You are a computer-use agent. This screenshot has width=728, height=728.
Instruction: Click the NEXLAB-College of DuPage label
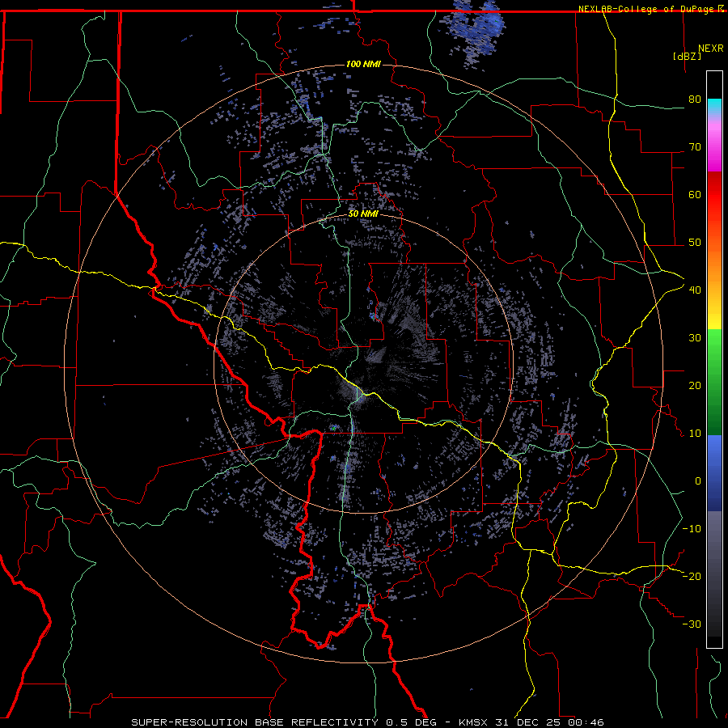pos(646,9)
